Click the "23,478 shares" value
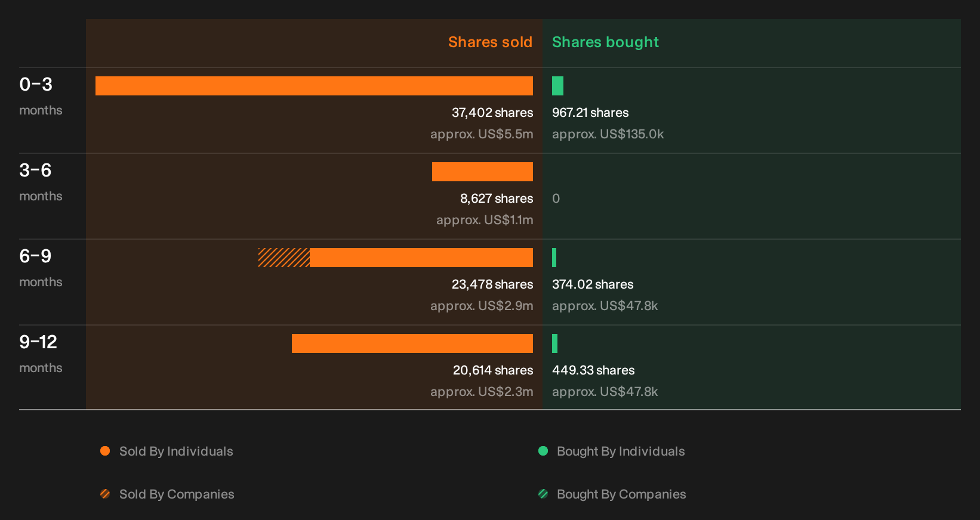This screenshot has height=520, width=980. 492,284
